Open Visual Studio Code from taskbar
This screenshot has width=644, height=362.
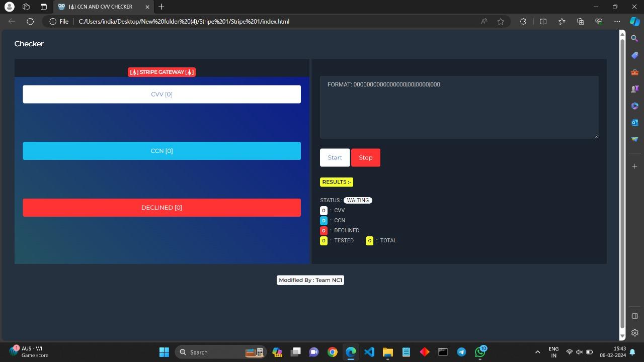tap(369, 352)
